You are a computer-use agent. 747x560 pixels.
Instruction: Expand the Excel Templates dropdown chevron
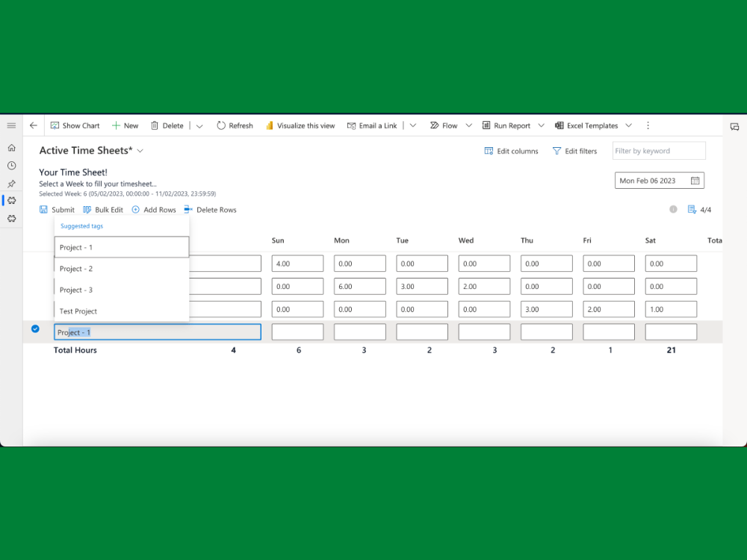(x=629, y=125)
